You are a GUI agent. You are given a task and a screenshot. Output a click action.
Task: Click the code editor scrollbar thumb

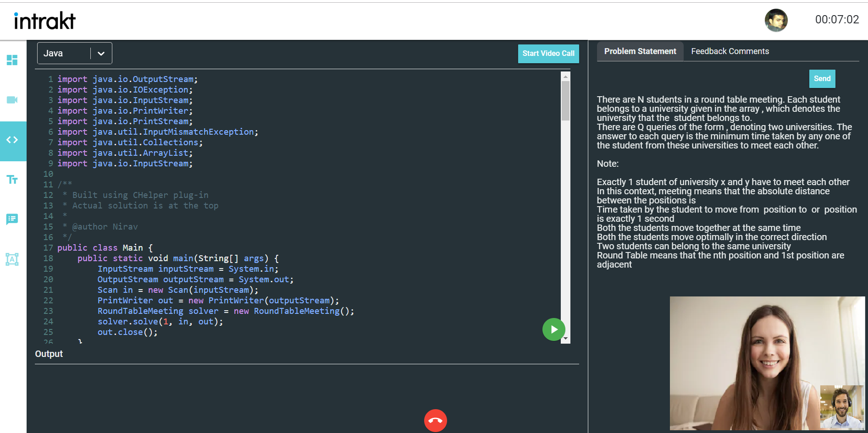click(x=566, y=101)
